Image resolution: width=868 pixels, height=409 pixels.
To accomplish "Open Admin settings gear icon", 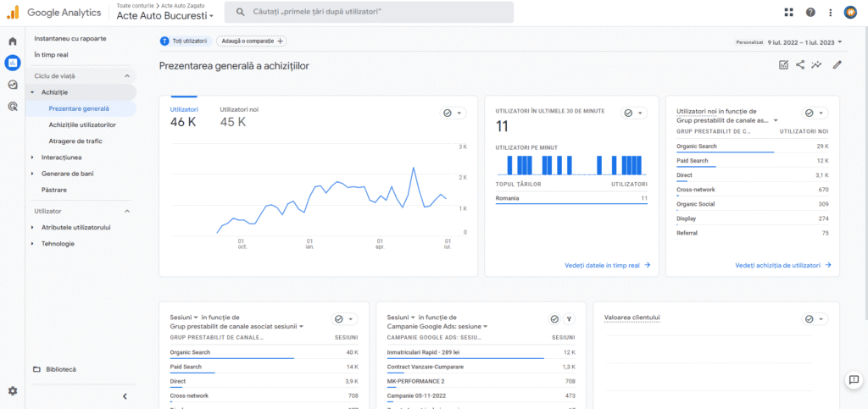I will pos(13,390).
